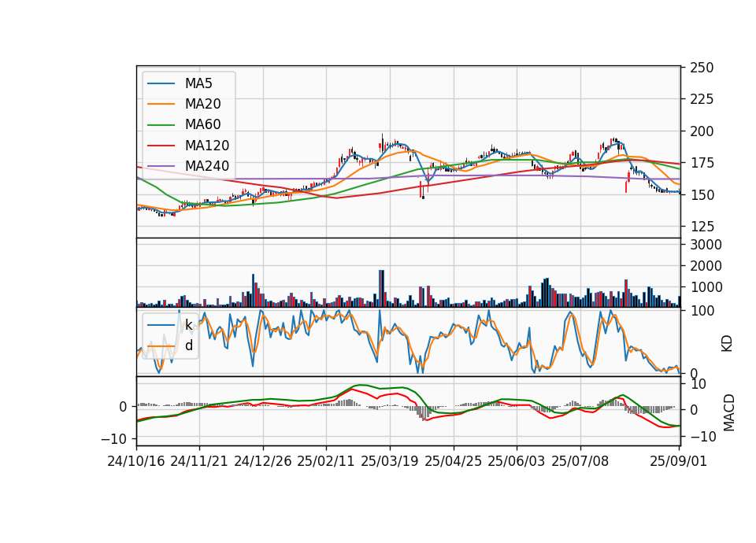756x543 pixels.
Task: Click the k legend label in KD panel
Action: [x=189, y=325]
